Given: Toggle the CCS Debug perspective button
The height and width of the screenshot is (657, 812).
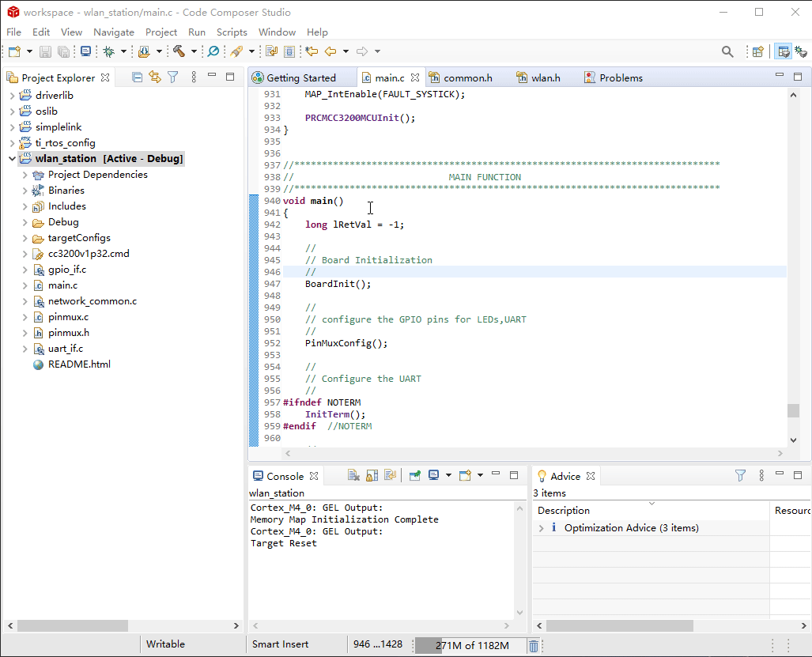Looking at the screenshot, I should (x=802, y=51).
